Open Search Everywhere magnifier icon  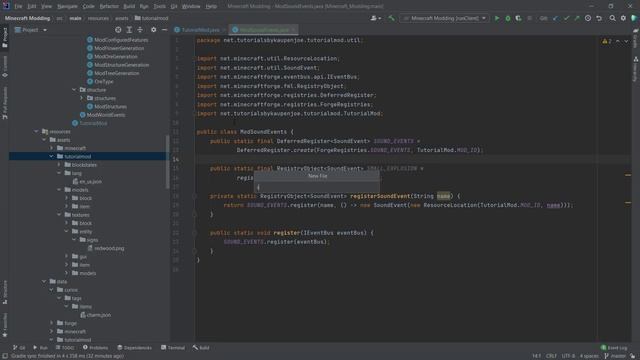click(x=612, y=18)
